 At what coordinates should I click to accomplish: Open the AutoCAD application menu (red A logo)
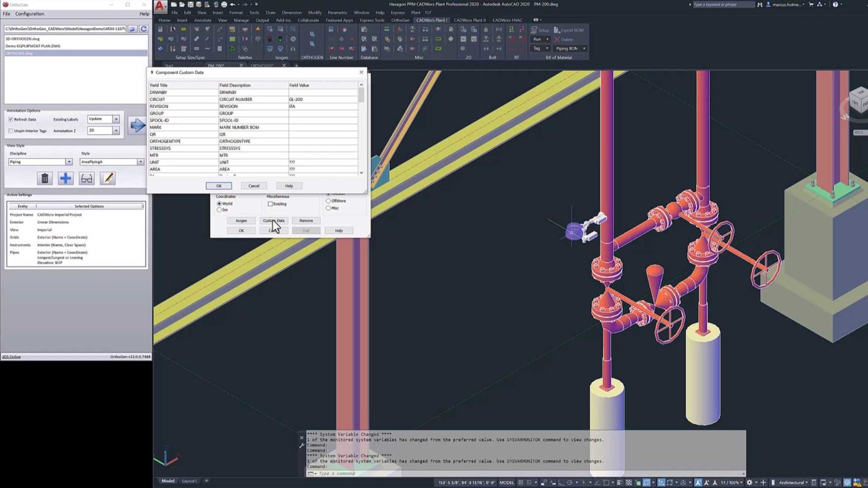click(161, 7)
